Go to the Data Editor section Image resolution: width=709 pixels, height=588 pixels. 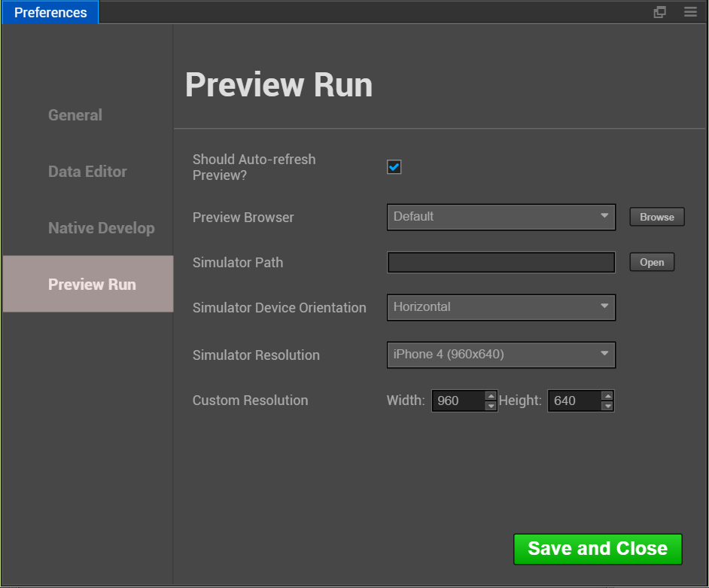(87, 172)
